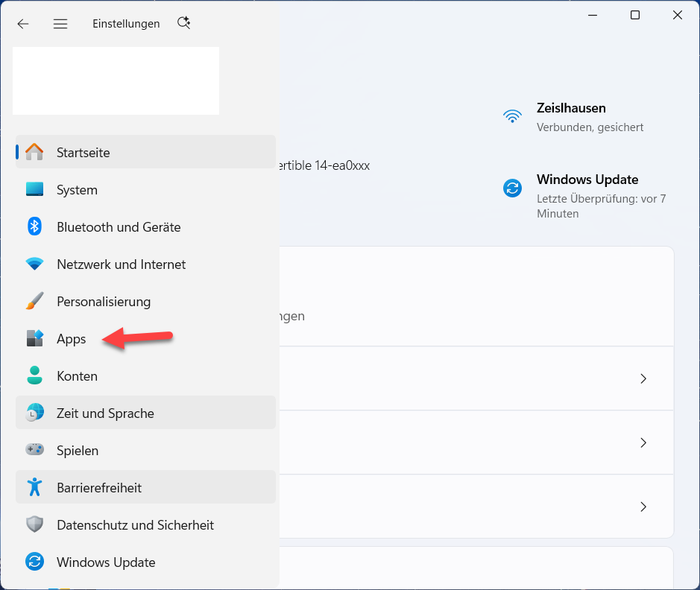Close the Einstellungen window
The image size is (700, 590).
coord(677,15)
